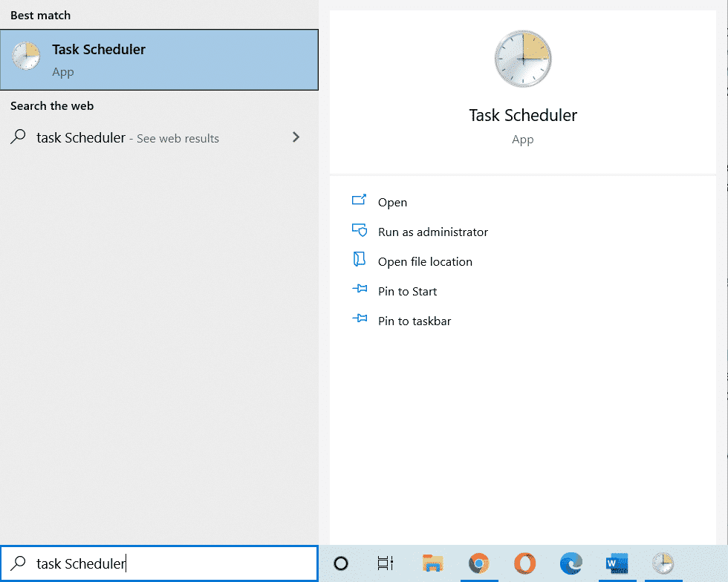Open Cortana from the taskbar circle icon
The image size is (728, 582).
pyautogui.click(x=341, y=563)
